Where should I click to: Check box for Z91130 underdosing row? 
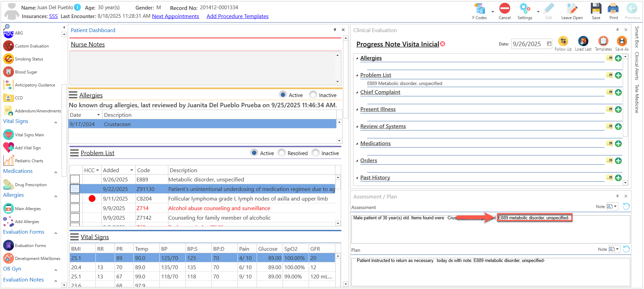75,189
